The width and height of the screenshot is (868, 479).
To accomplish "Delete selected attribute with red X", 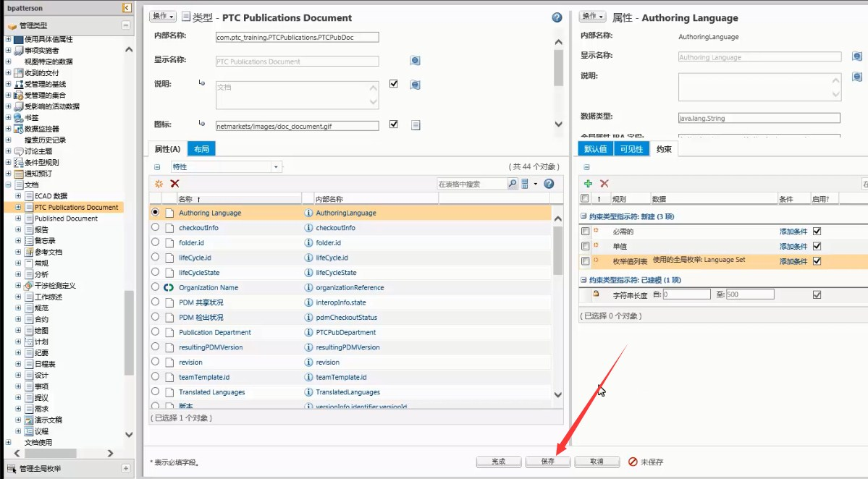I will 175,184.
